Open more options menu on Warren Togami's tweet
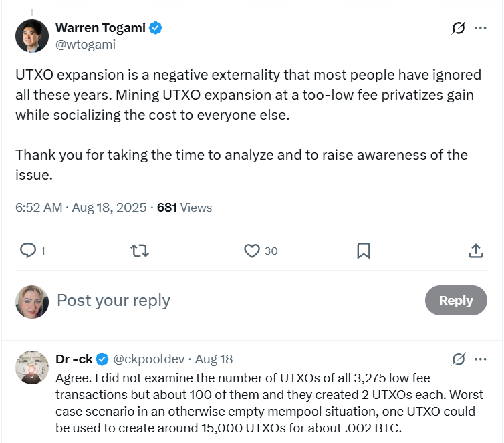504x443 pixels. [x=480, y=28]
